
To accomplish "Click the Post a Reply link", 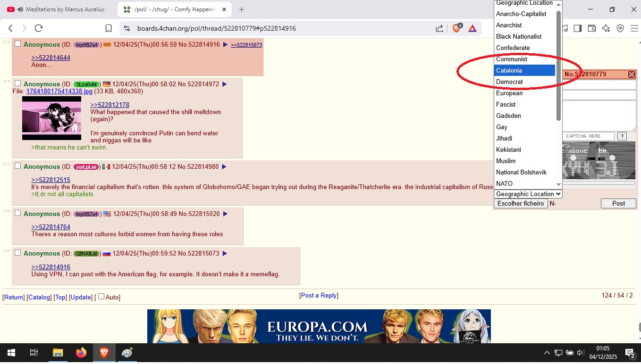I will (x=319, y=295).
